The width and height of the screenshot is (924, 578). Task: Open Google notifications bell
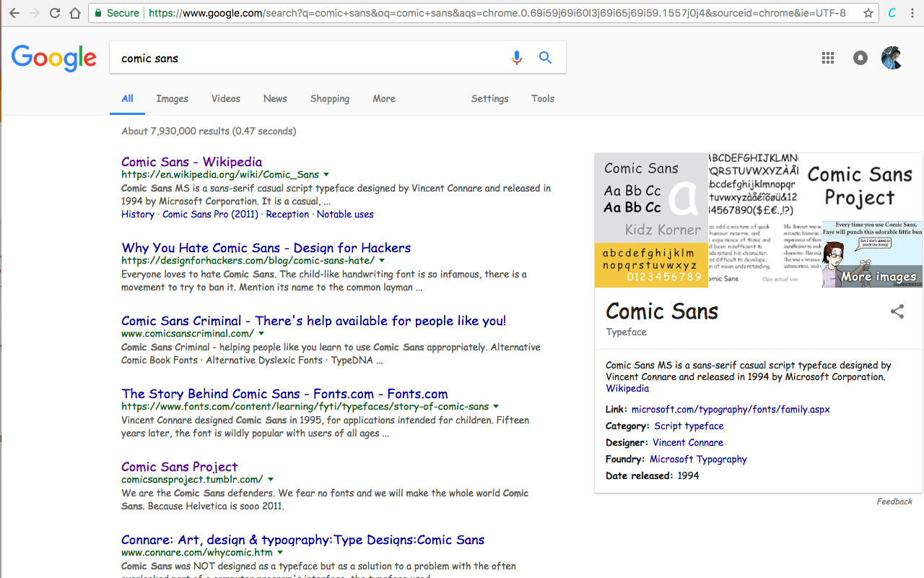[x=860, y=58]
